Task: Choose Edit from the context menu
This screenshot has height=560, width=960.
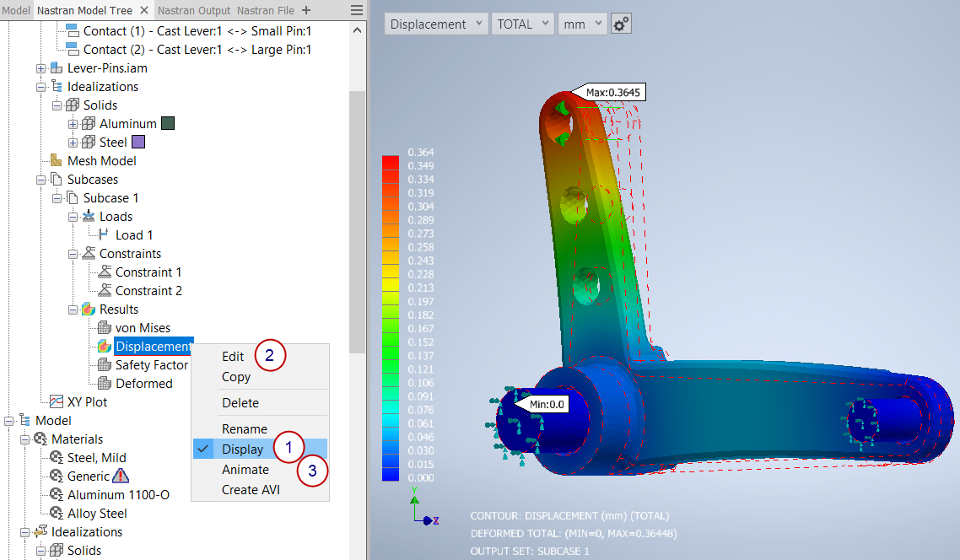Action: click(233, 356)
